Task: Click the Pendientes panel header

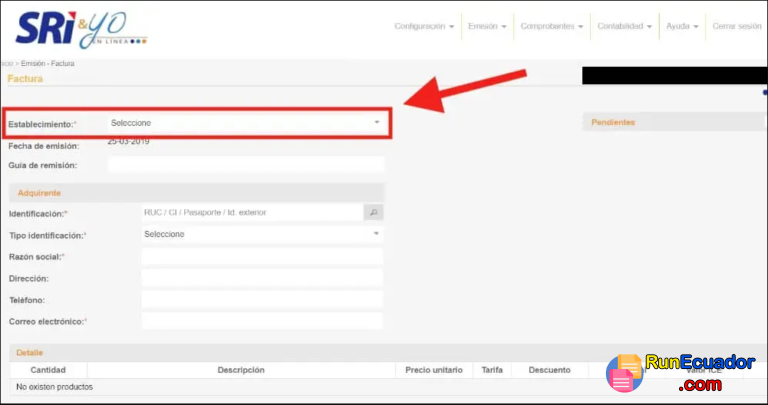Action: click(673, 122)
